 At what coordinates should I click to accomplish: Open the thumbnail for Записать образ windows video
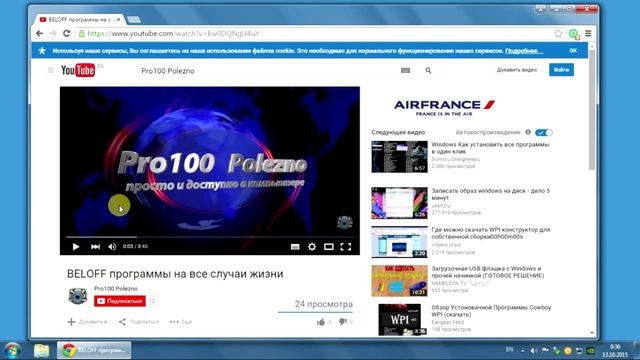(x=400, y=203)
